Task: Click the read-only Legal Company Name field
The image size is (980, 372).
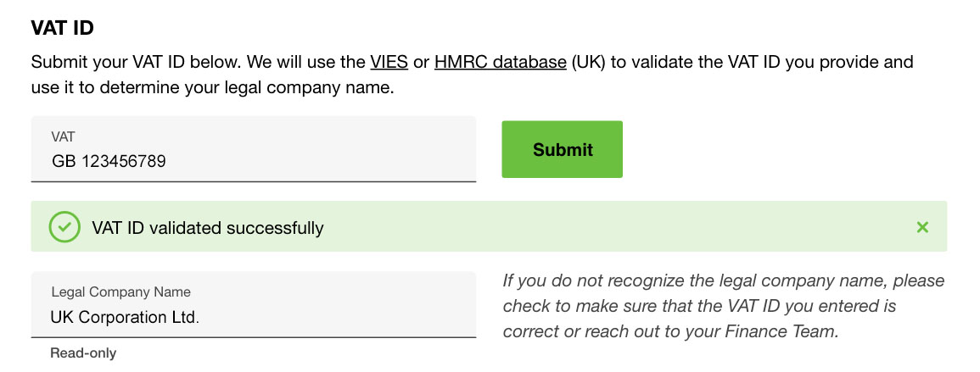Action: point(254,304)
